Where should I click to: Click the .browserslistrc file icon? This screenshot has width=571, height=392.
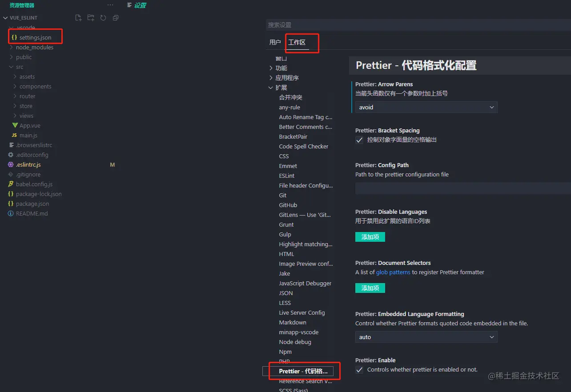point(11,145)
